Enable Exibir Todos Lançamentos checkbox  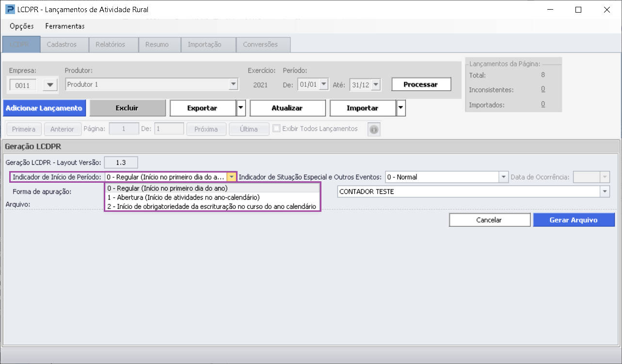tap(276, 129)
